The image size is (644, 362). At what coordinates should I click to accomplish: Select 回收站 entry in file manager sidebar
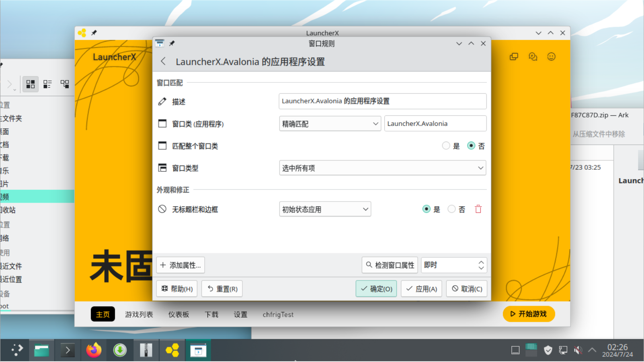point(37,210)
